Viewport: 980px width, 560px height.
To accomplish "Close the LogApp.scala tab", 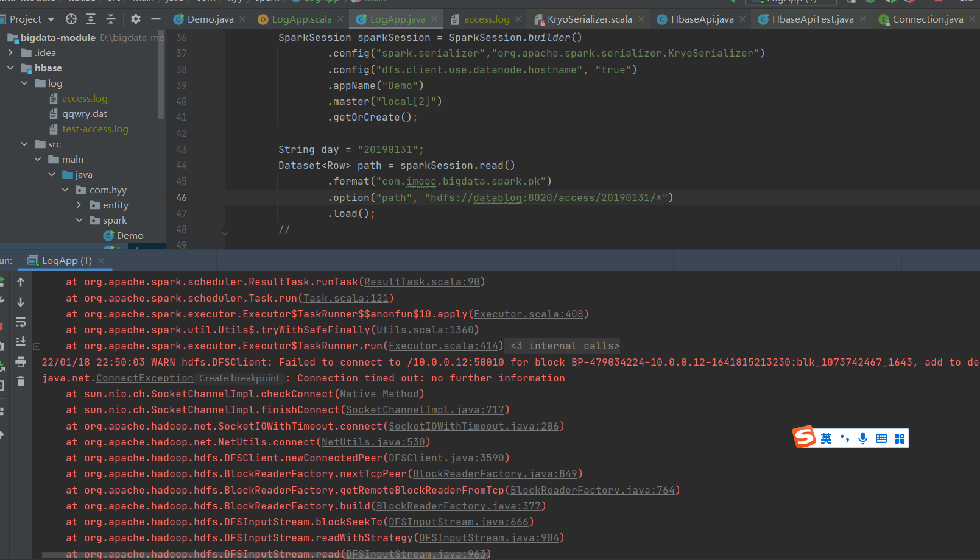I will [x=340, y=19].
